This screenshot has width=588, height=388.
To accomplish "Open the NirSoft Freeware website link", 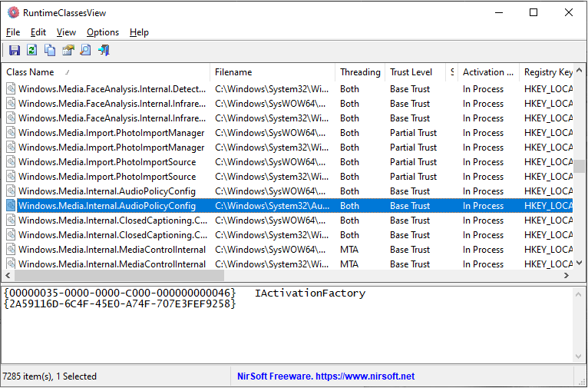I will point(326,376).
